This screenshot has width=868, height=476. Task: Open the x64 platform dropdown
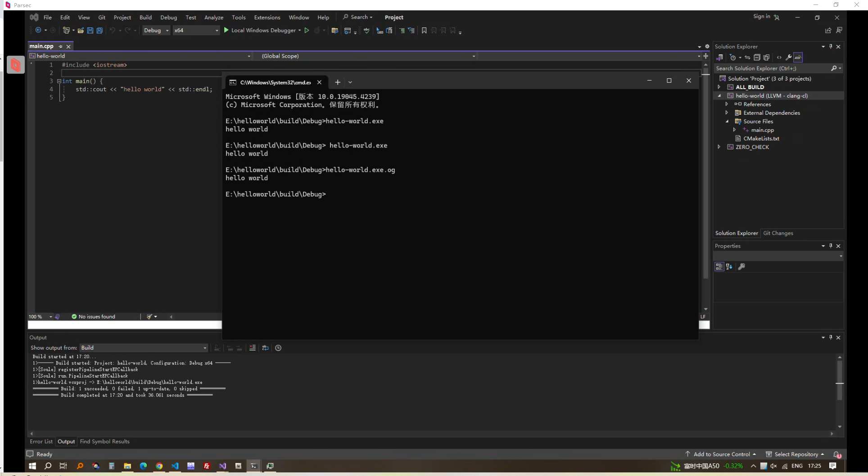coord(196,30)
